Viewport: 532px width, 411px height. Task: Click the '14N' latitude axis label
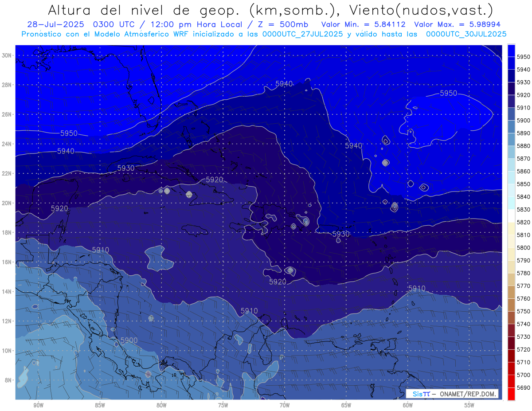pyautogui.click(x=6, y=292)
